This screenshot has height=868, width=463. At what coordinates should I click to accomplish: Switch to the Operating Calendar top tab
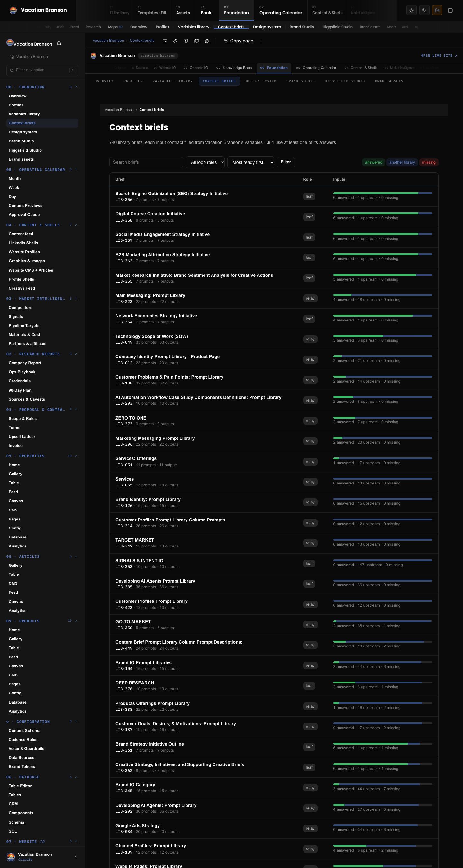[281, 10]
